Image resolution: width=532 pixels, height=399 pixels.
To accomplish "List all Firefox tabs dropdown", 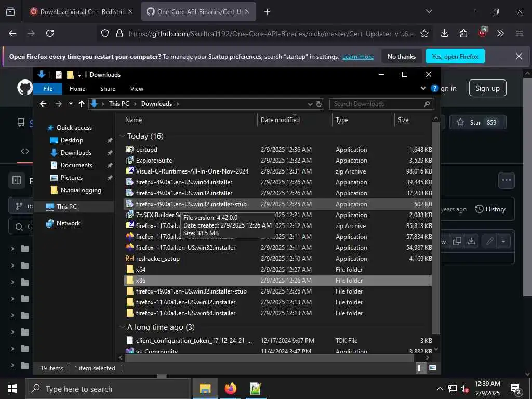I will (429, 11).
